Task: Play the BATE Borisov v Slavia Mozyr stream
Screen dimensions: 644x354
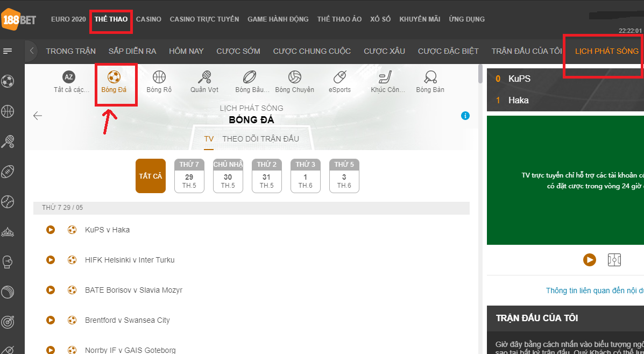Action: (x=51, y=290)
